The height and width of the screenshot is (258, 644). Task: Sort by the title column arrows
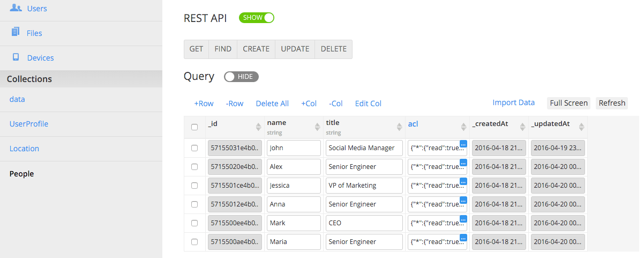(x=399, y=127)
